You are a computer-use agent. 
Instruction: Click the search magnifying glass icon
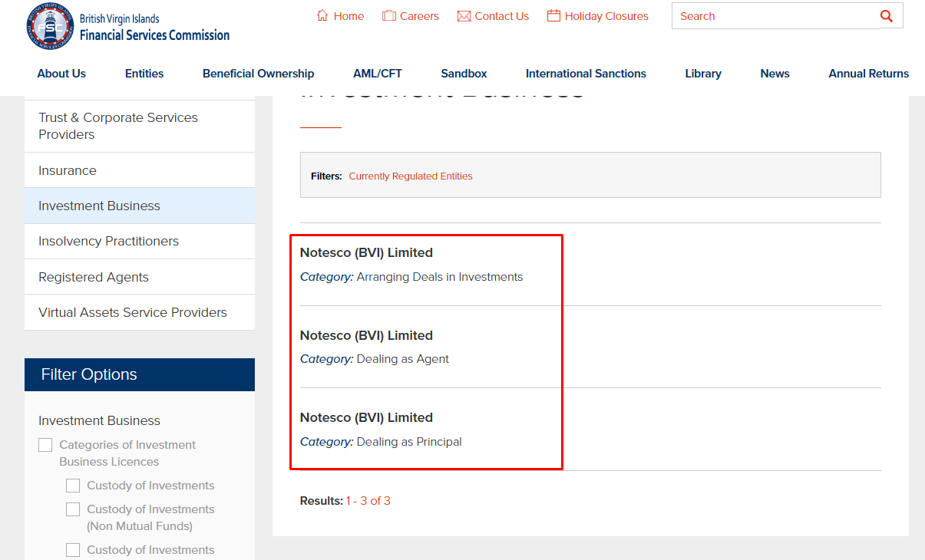pos(887,16)
